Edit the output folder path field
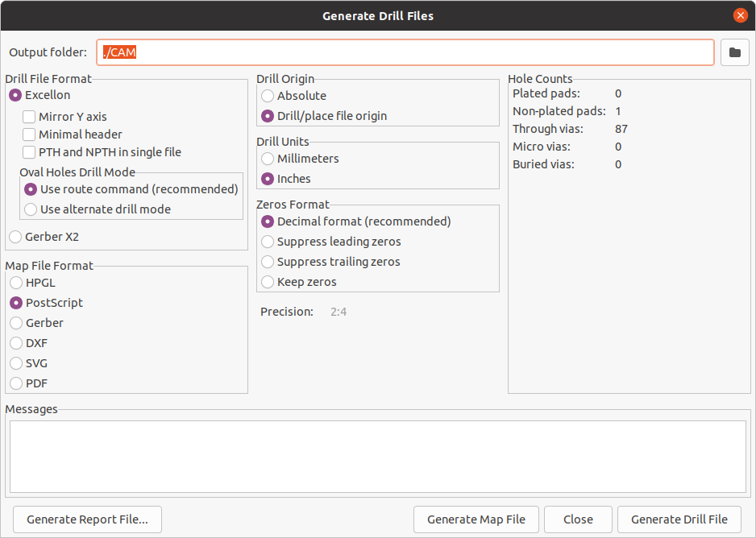The width and height of the screenshot is (756, 538). click(403, 52)
